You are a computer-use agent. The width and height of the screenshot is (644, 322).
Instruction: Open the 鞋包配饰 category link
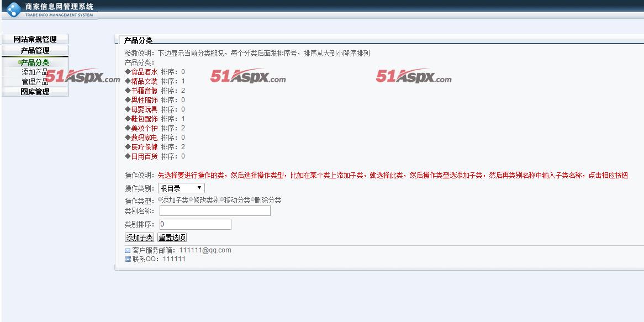click(x=144, y=119)
